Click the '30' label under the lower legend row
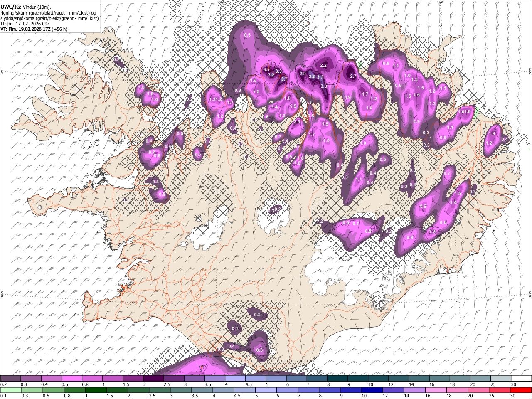Viewport: 532px width, 399px height. pos(514,396)
